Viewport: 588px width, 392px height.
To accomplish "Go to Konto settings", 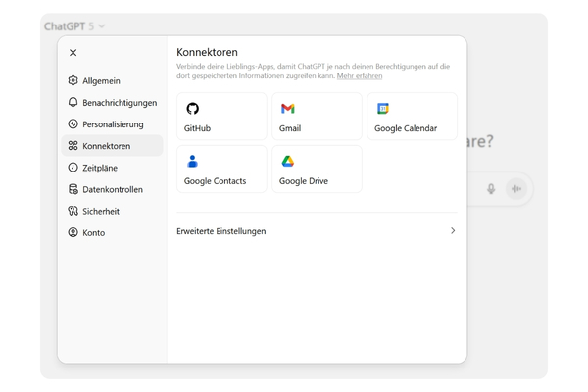I will pyautogui.click(x=112, y=233).
